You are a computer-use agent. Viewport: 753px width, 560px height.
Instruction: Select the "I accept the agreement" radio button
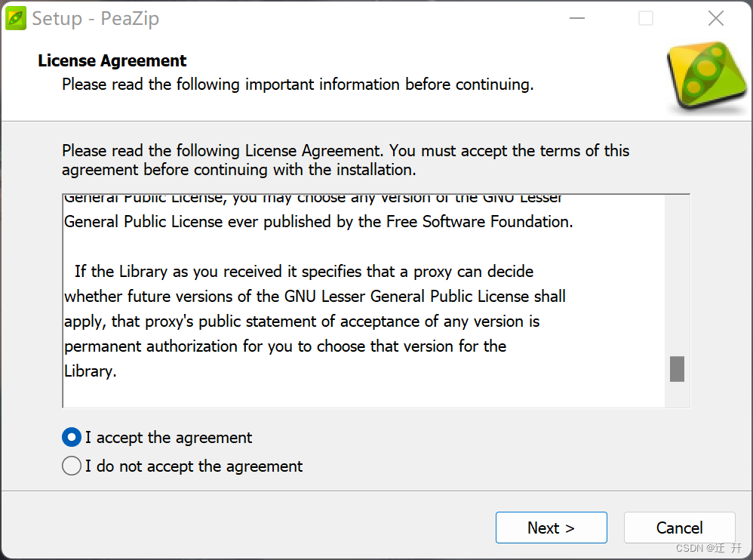coord(72,438)
